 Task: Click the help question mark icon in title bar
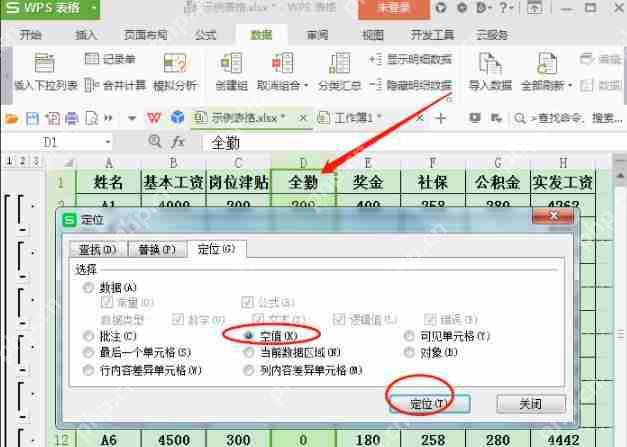tap(503, 8)
